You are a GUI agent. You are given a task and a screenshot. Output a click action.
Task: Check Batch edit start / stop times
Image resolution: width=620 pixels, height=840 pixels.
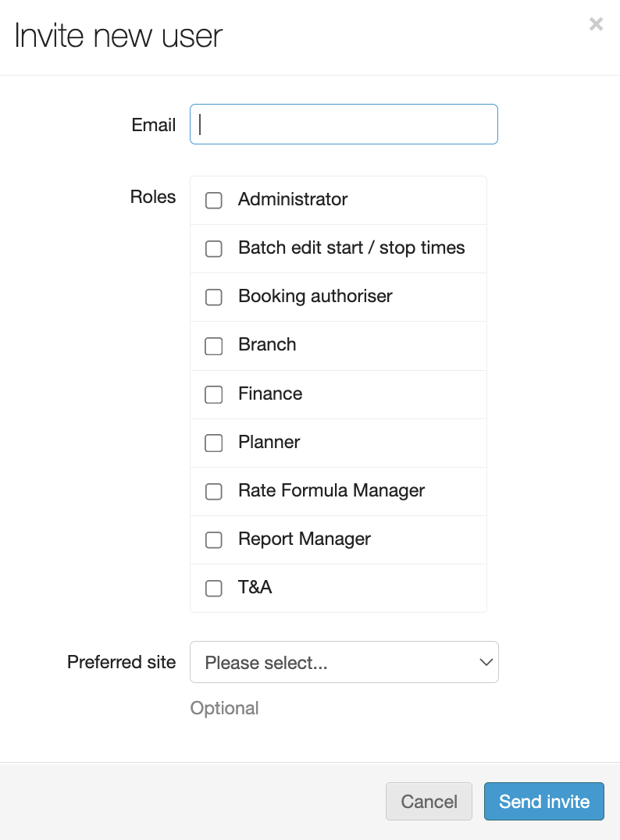tap(214, 249)
